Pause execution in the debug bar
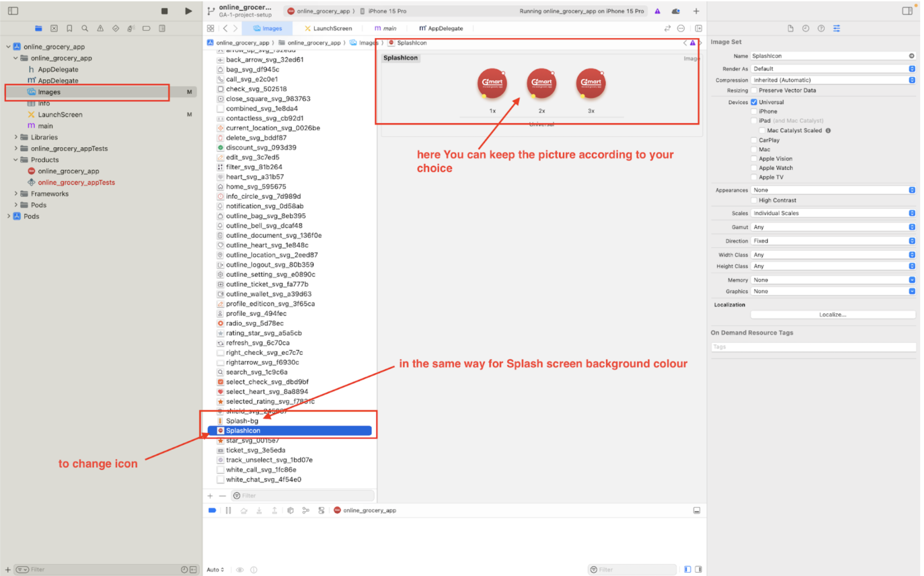Image resolution: width=924 pixels, height=576 pixels. coord(228,510)
